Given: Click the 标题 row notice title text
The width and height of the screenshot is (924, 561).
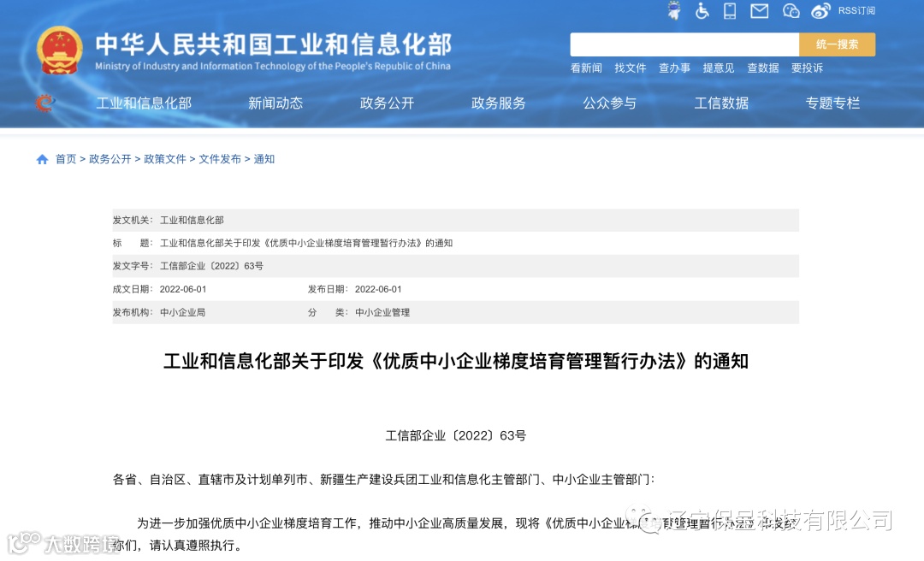Looking at the screenshot, I should click(x=305, y=243).
